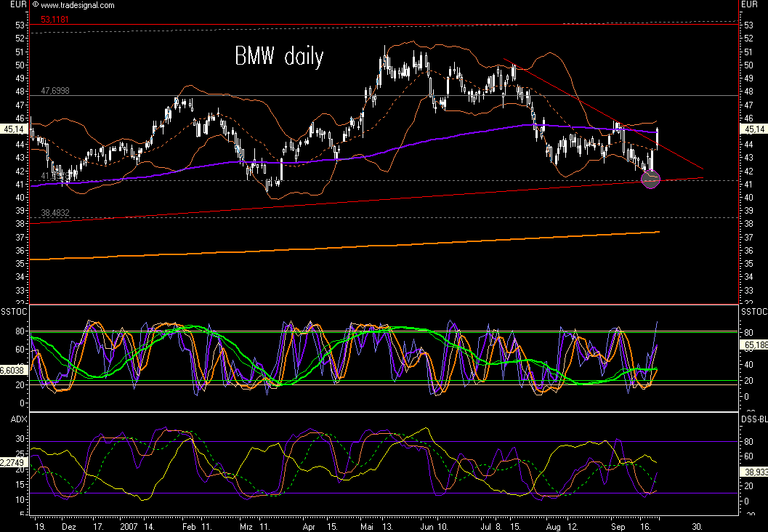Click the 47,6998 horizontal level label
This screenshot has height=532, width=768.
click(x=54, y=91)
